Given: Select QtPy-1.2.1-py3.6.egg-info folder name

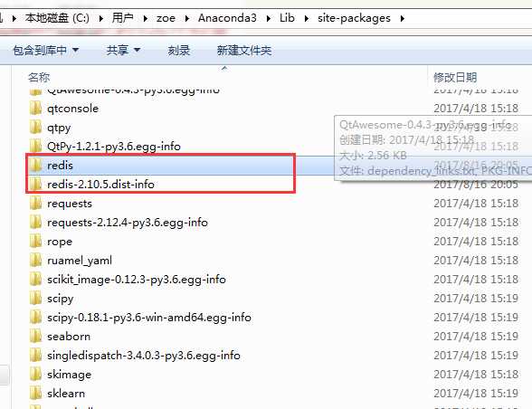Looking at the screenshot, I should pos(114,147).
